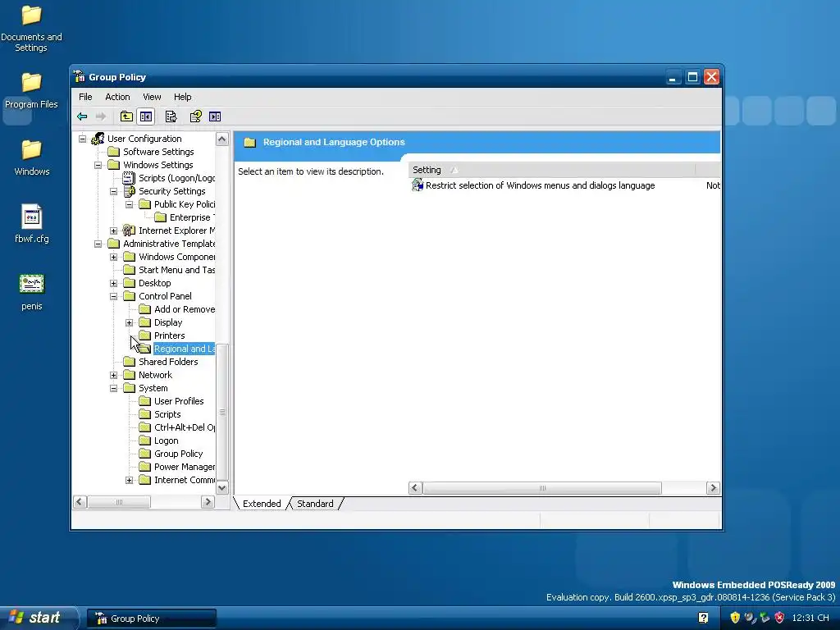Select the Printers folder

(169, 336)
